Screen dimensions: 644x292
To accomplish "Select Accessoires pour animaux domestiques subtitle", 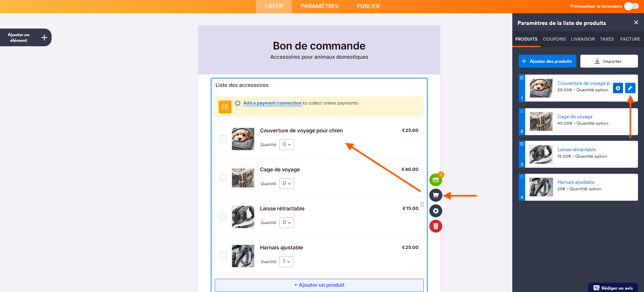I will pos(319,57).
